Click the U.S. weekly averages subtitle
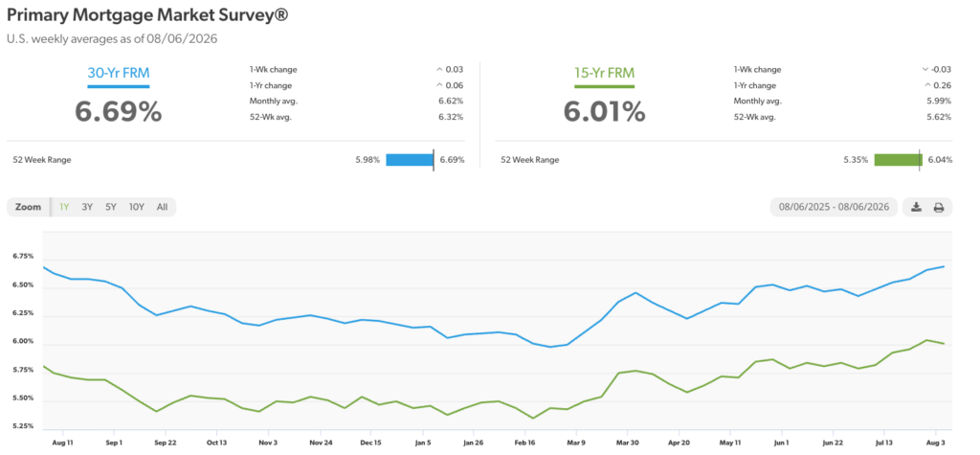This screenshot has width=980, height=455. (112, 39)
